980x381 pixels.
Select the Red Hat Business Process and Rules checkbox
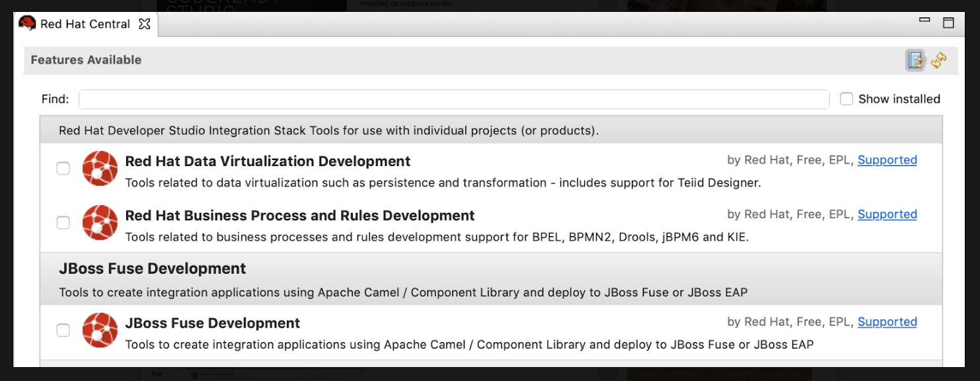(x=63, y=222)
